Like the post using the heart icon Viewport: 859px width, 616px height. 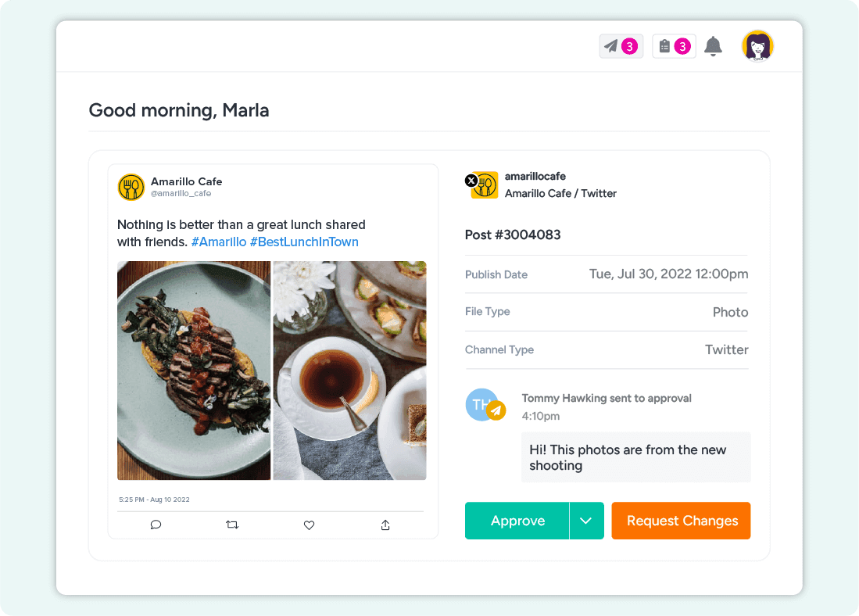coord(309,525)
